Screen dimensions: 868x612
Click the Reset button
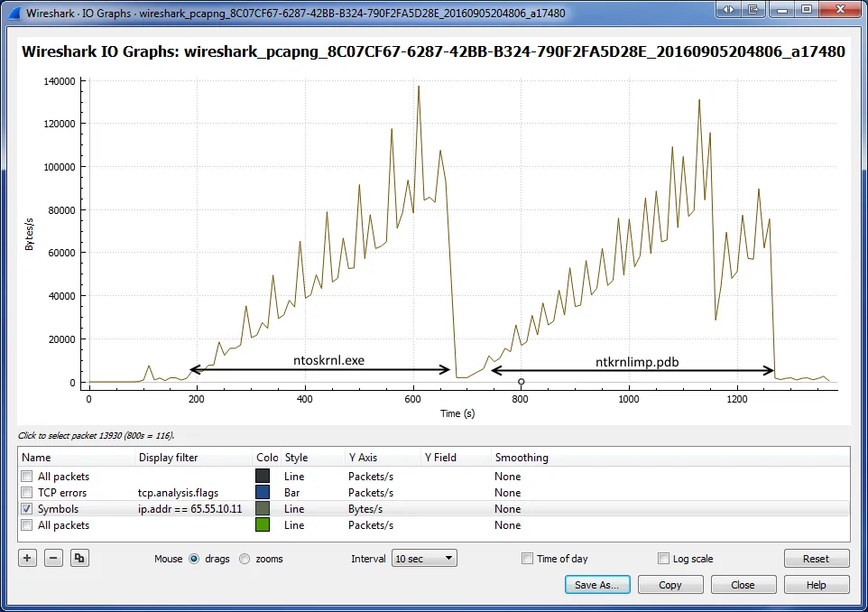pos(816,558)
